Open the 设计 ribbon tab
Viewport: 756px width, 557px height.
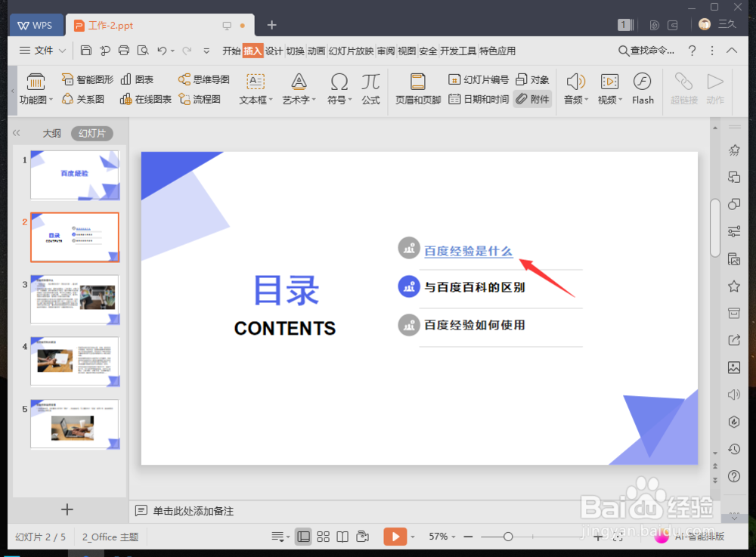(x=274, y=51)
